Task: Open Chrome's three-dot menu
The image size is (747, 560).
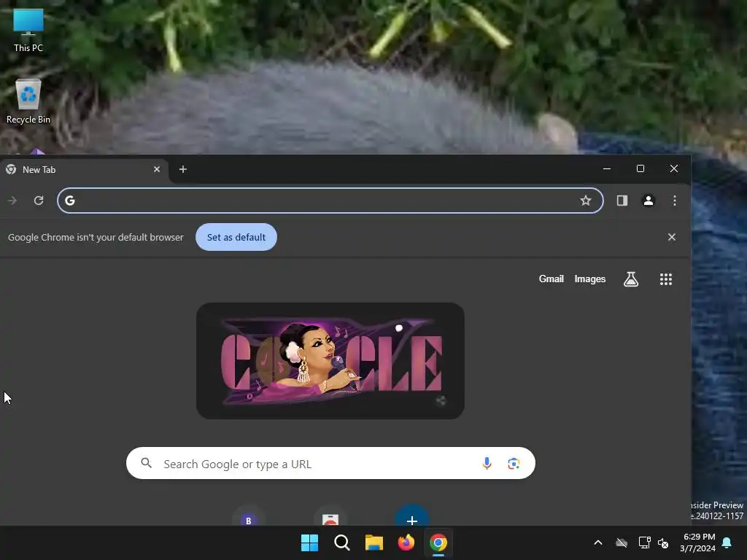Action: tap(675, 201)
